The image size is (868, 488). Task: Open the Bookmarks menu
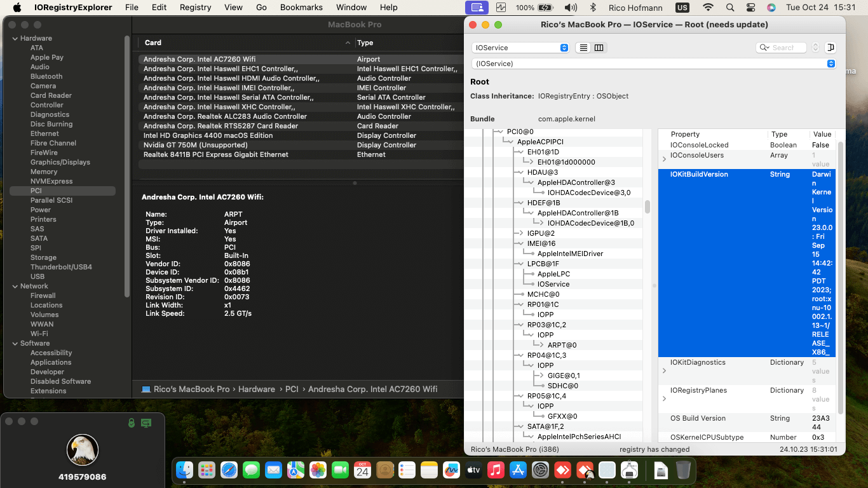tap(301, 8)
